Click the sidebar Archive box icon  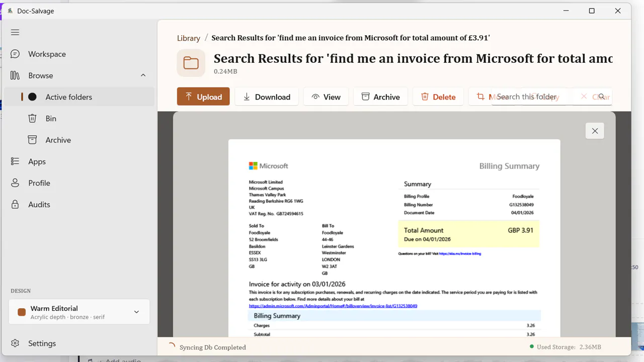32,140
